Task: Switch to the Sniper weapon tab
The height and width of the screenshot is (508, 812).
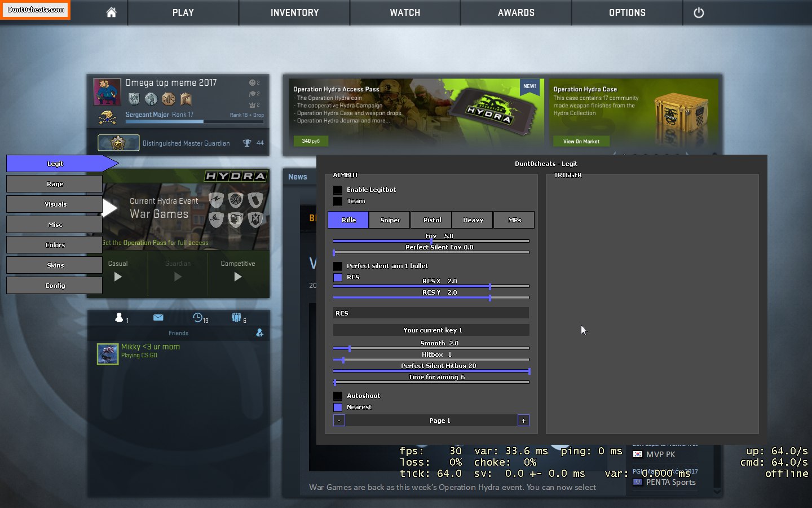Action: point(390,220)
